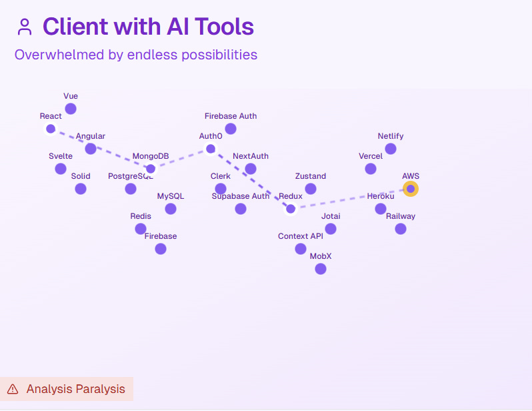
Task: Select the highlighted AWS node
Action: pyautogui.click(x=411, y=189)
